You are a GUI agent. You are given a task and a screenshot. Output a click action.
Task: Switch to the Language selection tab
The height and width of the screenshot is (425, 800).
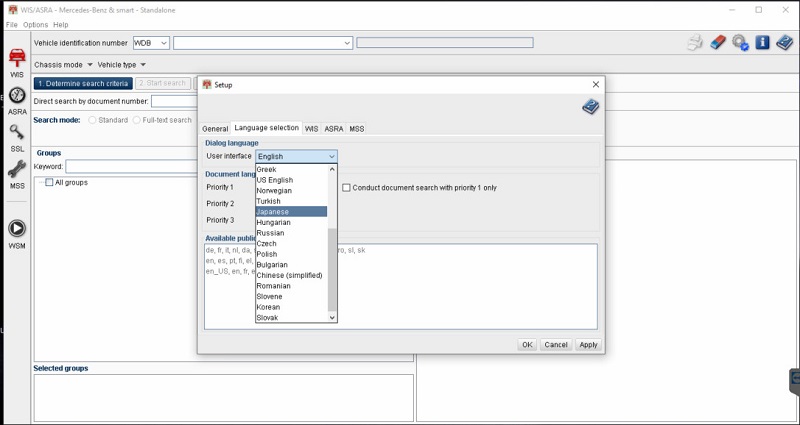point(266,128)
